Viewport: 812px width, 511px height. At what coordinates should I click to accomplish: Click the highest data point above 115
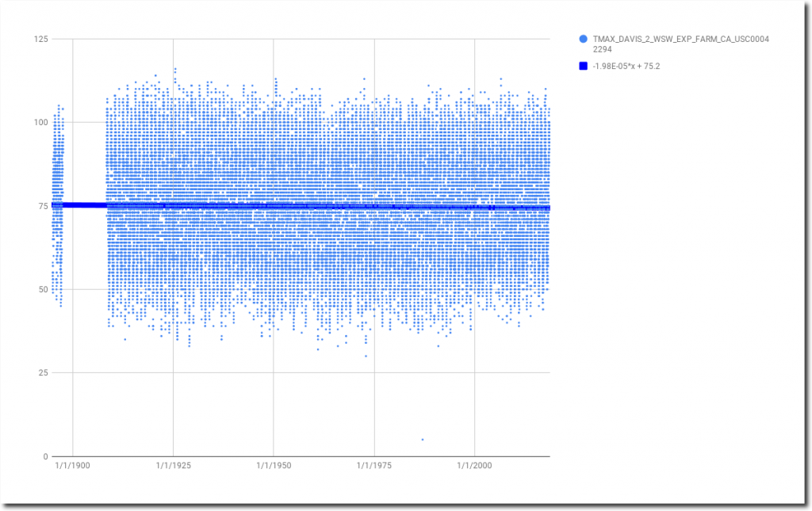coord(175,69)
